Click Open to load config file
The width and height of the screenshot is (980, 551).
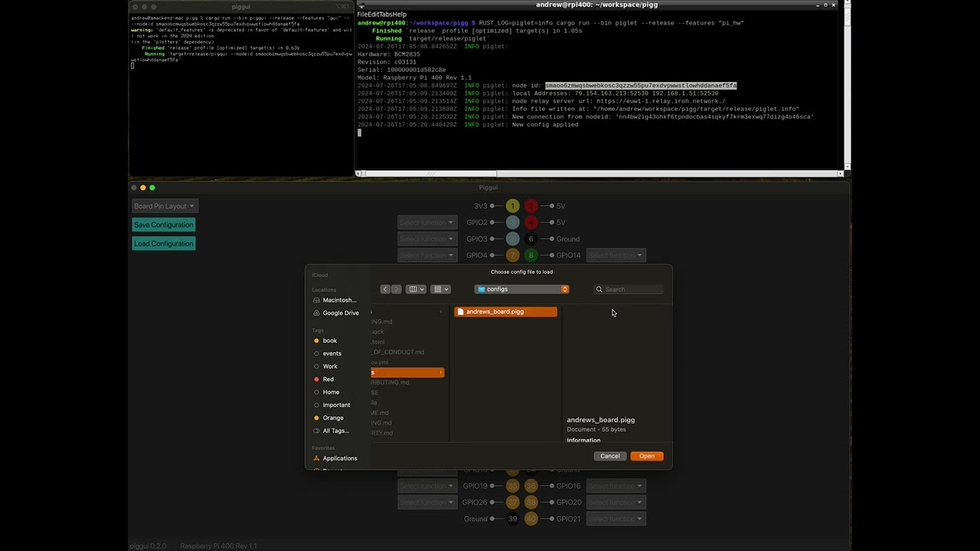(647, 456)
